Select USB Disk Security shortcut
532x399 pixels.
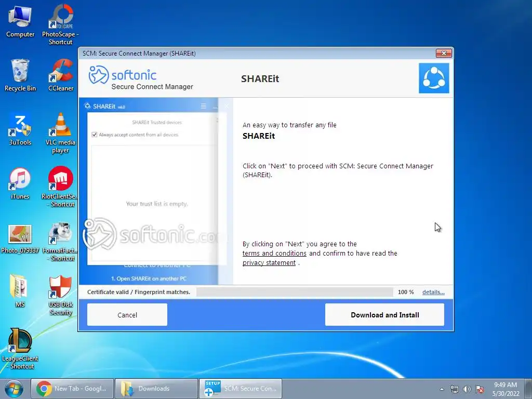click(60, 295)
